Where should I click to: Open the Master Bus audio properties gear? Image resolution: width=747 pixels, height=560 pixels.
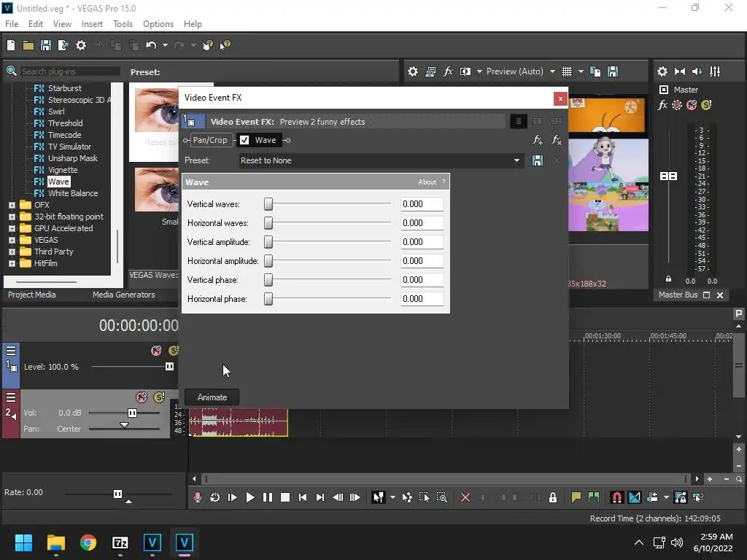pyautogui.click(x=662, y=71)
